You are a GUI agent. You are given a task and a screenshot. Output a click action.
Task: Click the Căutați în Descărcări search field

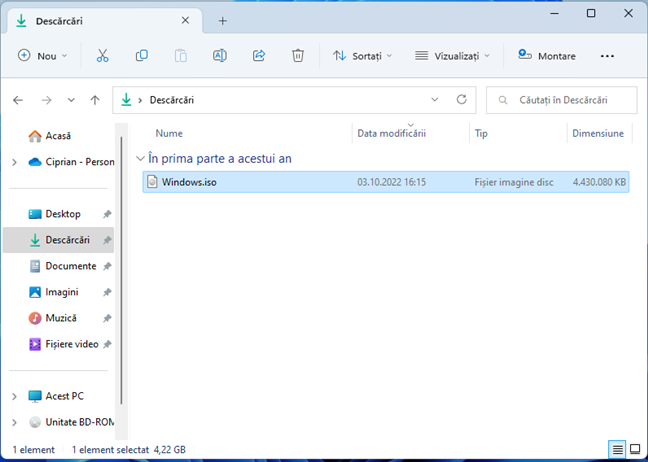562,100
